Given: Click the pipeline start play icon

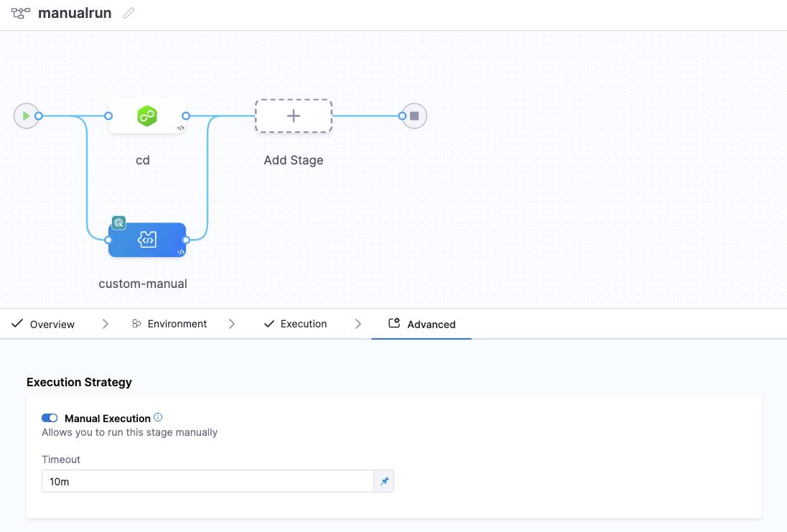Looking at the screenshot, I should click(x=26, y=116).
